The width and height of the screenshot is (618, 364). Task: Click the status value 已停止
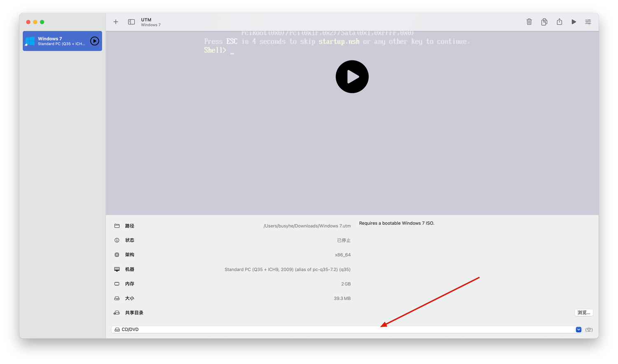tap(344, 240)
